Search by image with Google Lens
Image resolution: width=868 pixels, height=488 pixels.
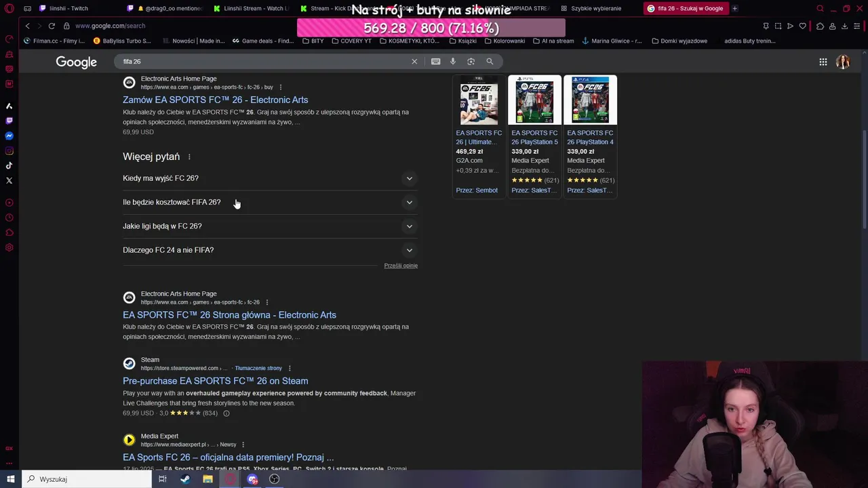click(471, 62)
